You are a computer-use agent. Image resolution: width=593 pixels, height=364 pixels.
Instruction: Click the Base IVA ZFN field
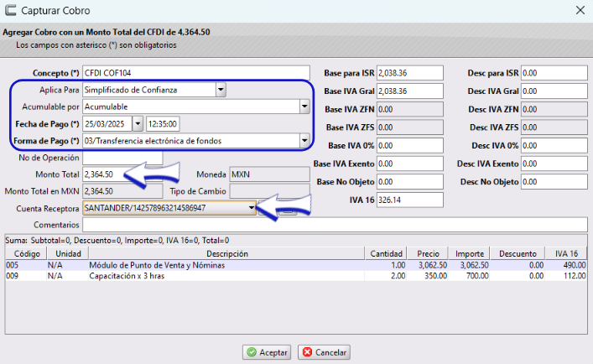click(410, 109)
